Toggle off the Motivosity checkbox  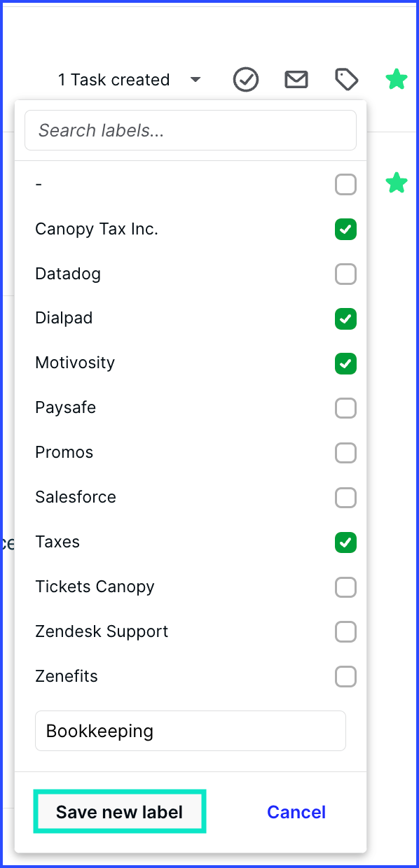(x=345, y=363)
